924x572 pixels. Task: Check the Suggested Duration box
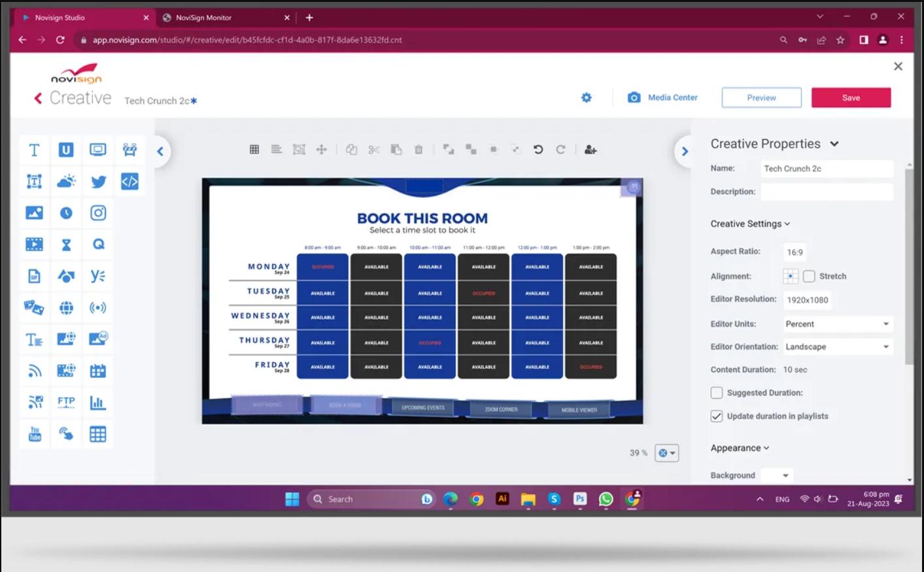click(x=717, y=393)
